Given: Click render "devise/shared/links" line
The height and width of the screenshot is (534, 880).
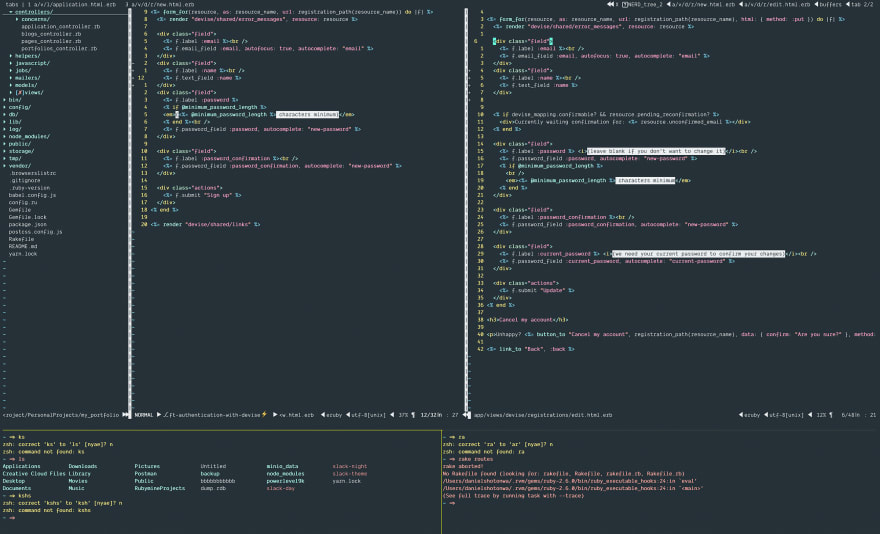Looking at the screenshot, I should tap(205, 225).
